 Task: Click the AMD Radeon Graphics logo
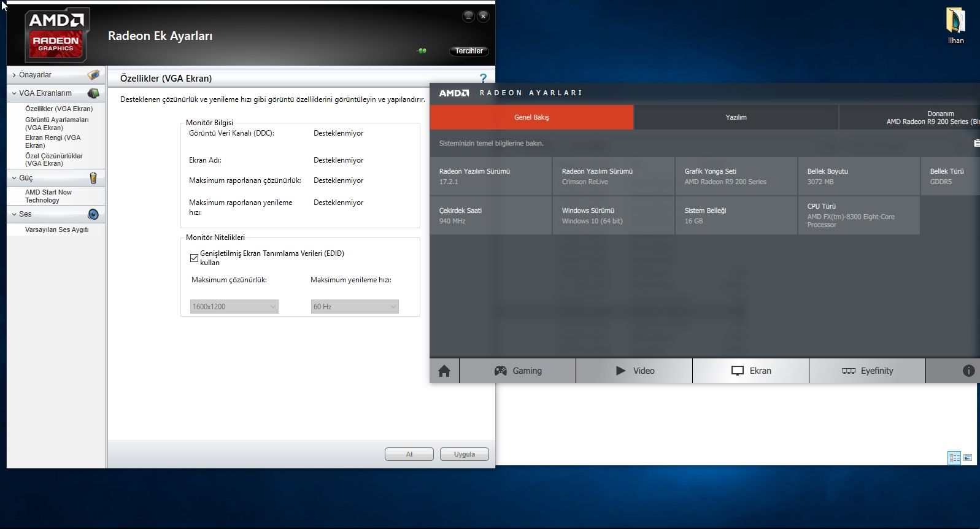(x=56, y=34)
